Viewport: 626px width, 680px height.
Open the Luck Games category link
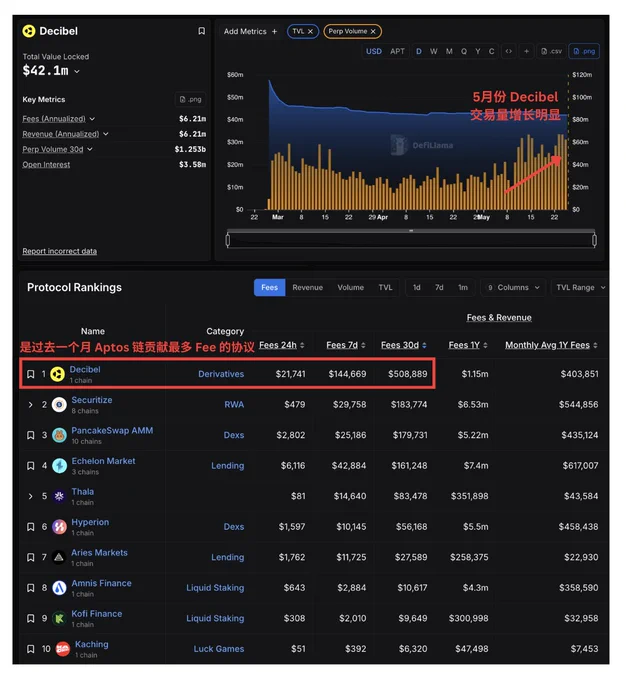coord(219,649)
